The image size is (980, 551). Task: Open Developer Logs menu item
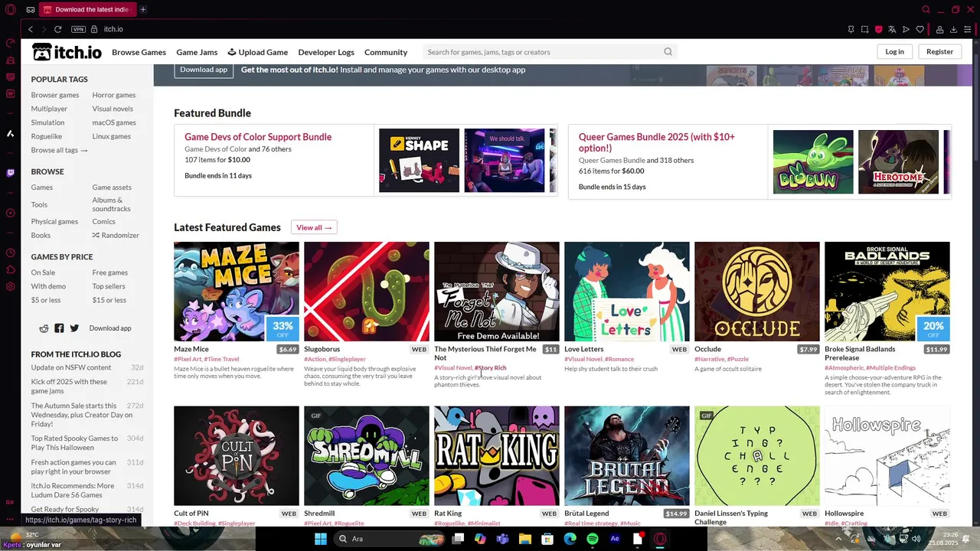click(x=326, y=52)
